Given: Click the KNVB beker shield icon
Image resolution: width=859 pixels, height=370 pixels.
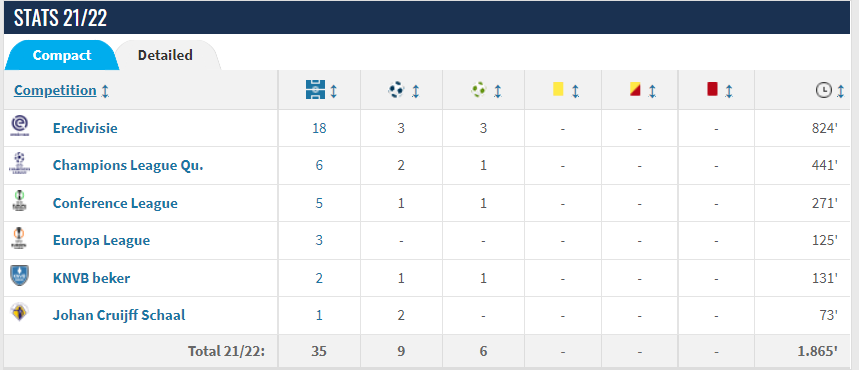Looking at the screenshot, I should (x=19, y=276).
